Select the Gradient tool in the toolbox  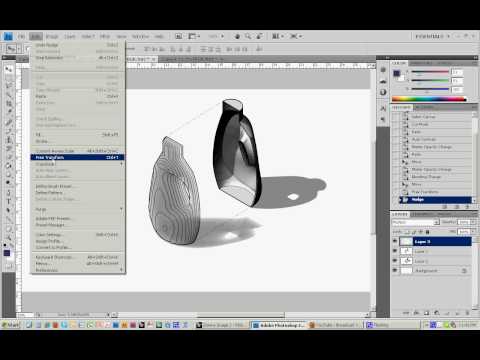point(8,166)
